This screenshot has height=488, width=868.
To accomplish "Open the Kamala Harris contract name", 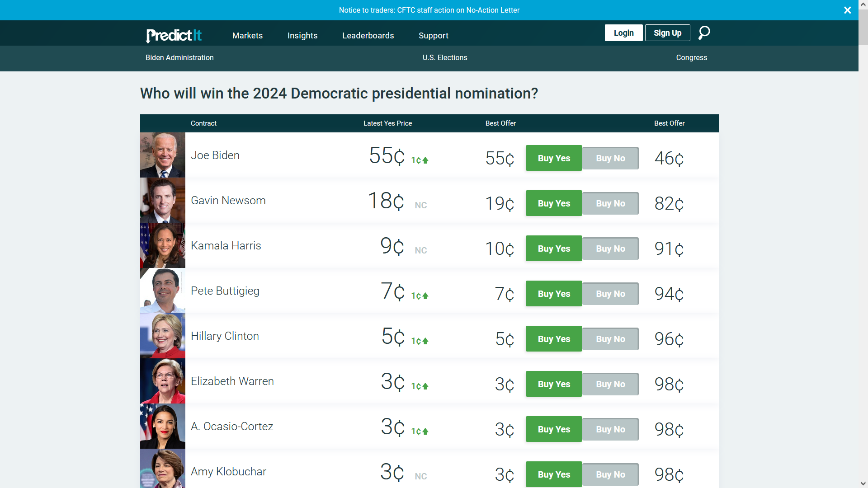I will (x=226, y=245).
